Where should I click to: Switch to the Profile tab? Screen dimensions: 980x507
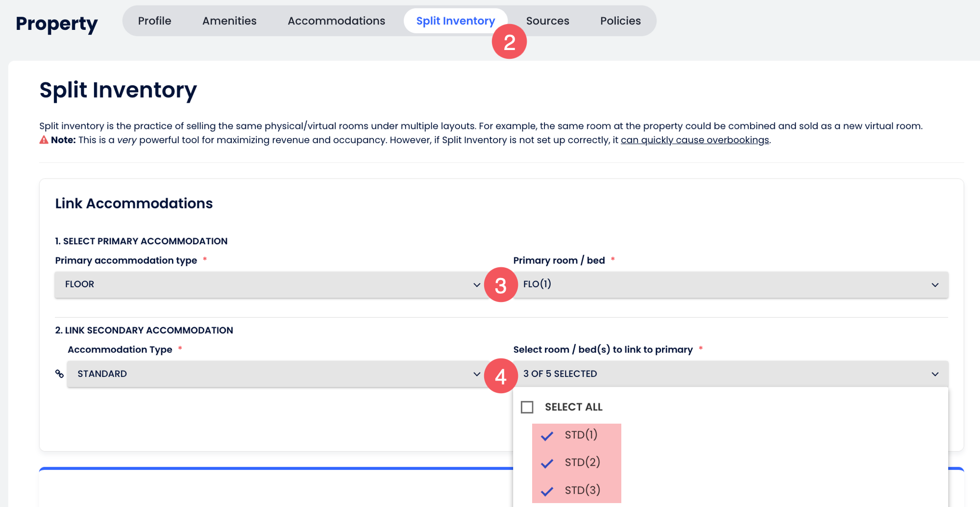point(154,21)
